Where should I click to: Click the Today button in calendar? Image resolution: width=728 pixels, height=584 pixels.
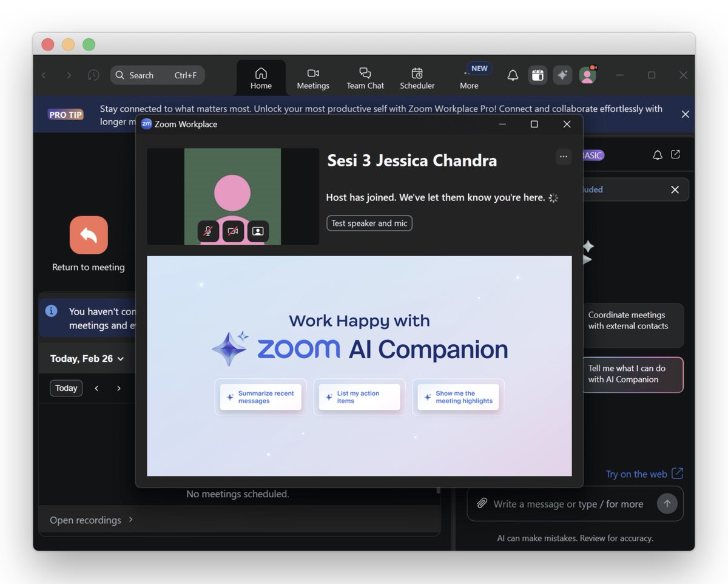(x=66, y=389)
